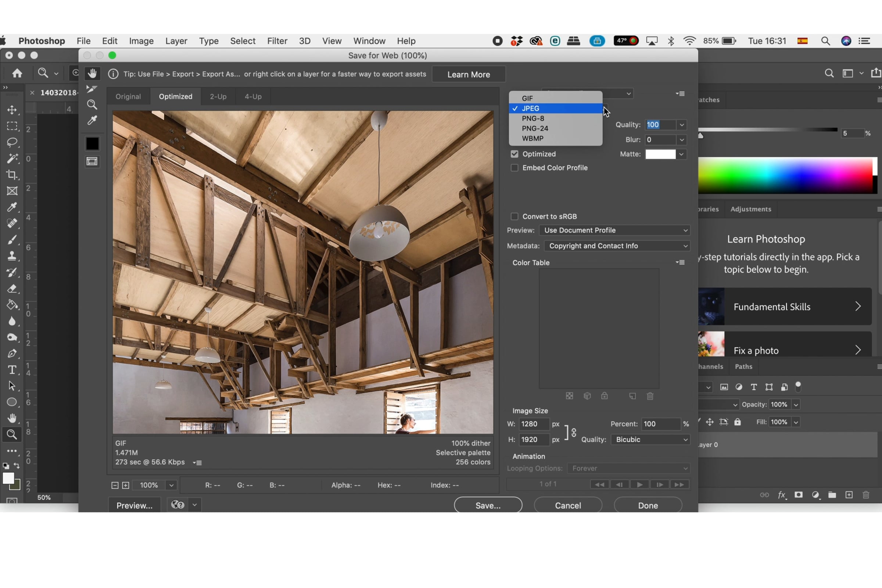The height and width of the screenshot is (588, 882).
Task: Click the Color Table trash icon
Action: click(650, 396)
